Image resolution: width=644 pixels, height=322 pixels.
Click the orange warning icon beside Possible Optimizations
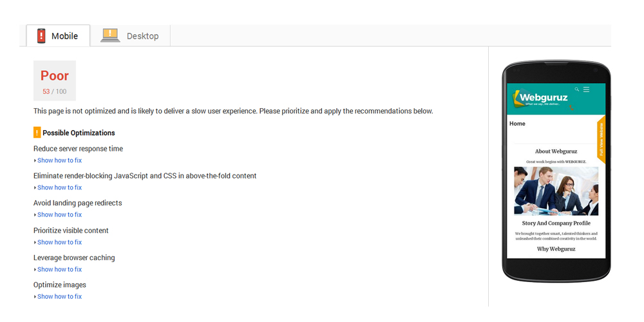pyautogui.click(x=37, y=133)
